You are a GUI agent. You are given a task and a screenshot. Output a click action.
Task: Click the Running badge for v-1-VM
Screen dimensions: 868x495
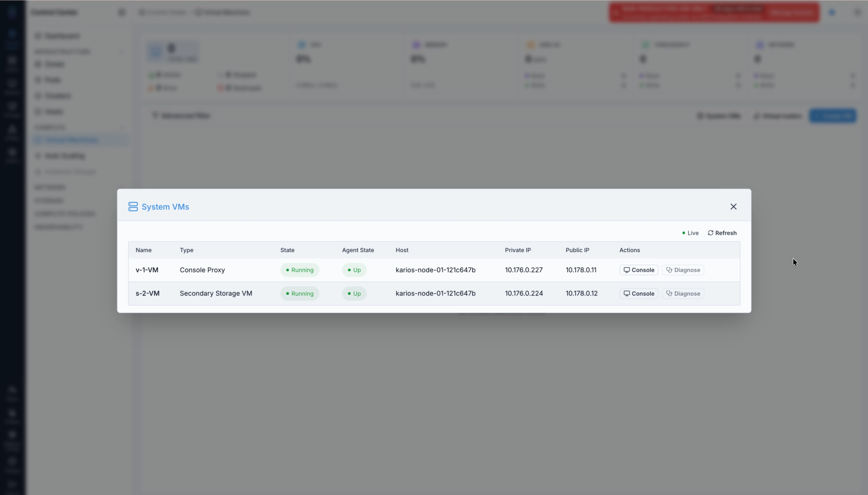[300, 270]
